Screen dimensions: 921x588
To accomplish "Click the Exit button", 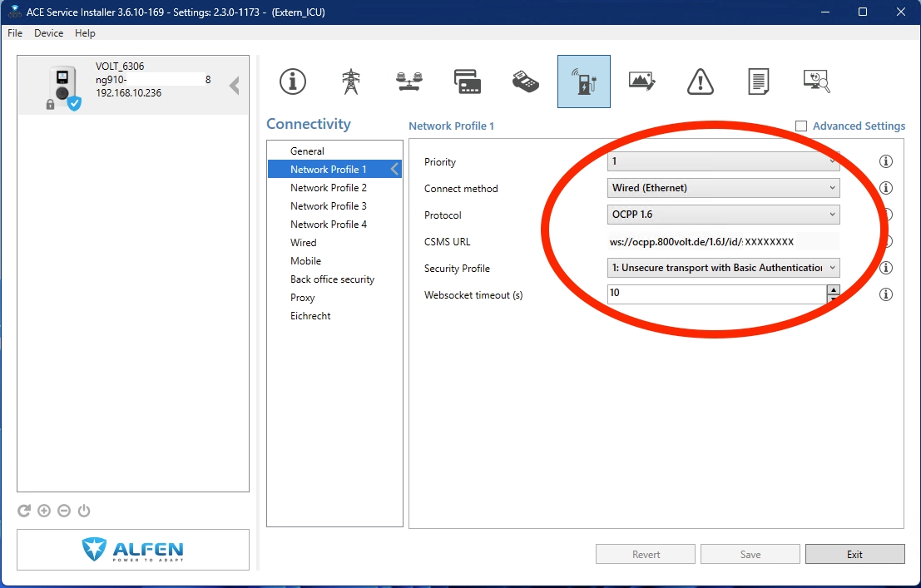I will 854,555.
